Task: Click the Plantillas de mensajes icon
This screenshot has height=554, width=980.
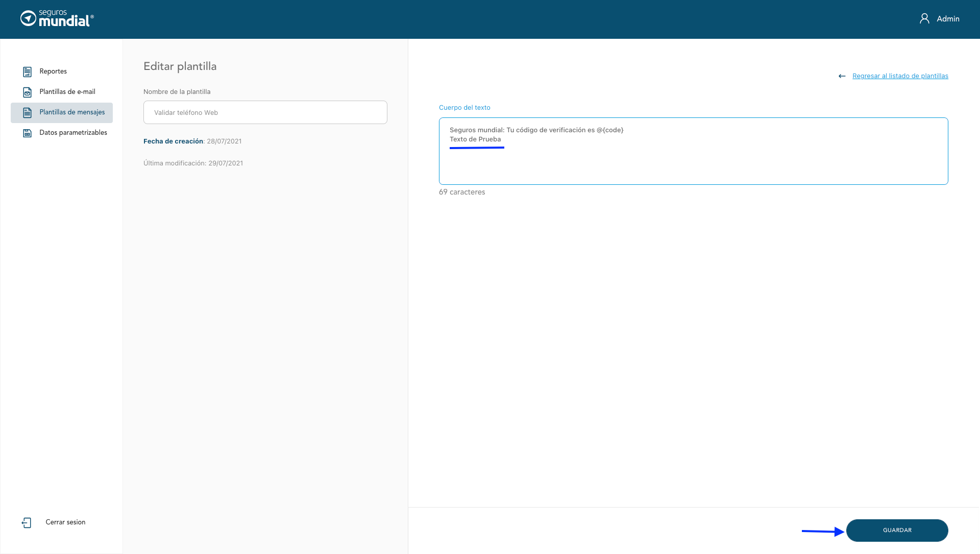Action: click(x=27, y=113)
